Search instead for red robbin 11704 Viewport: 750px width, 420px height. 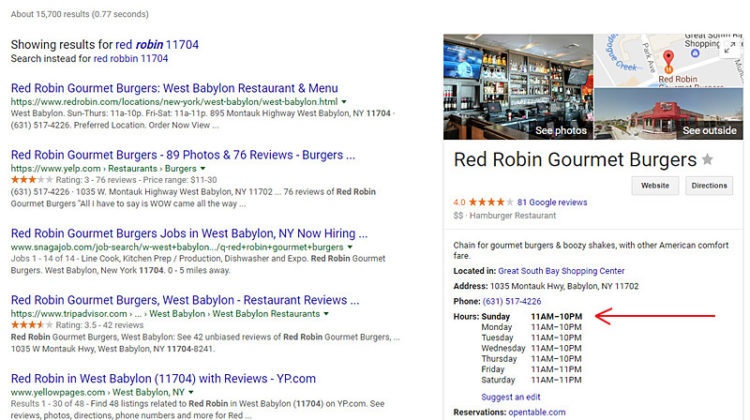(x=131, y=59)
